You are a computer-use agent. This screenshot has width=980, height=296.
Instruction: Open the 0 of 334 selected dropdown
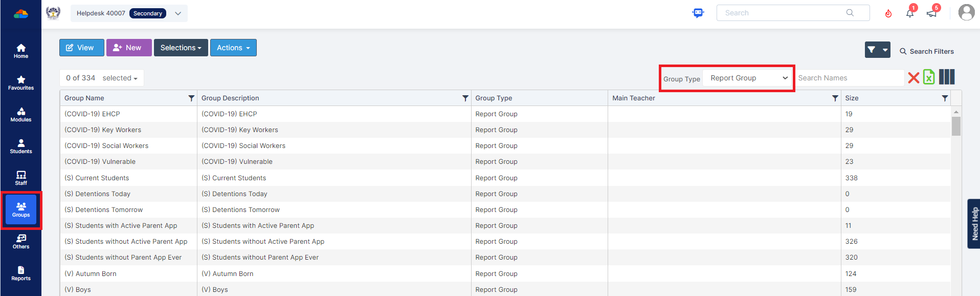tap(102, 78)
